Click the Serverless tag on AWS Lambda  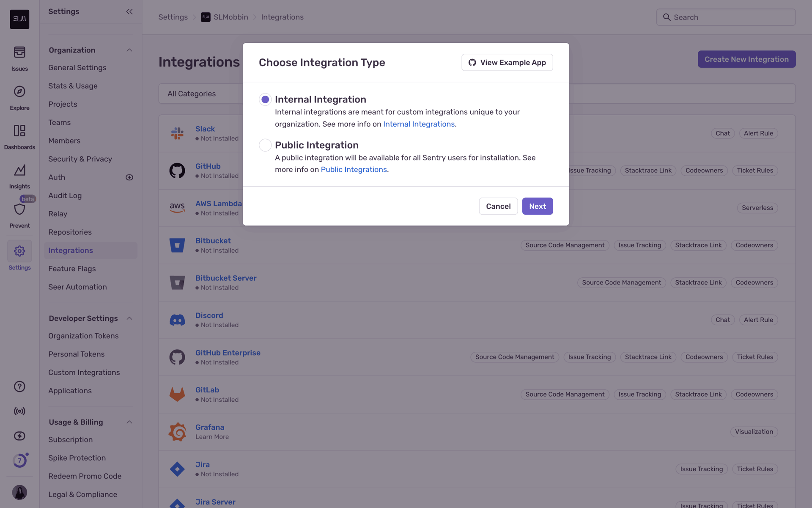[x=757, y=208]
